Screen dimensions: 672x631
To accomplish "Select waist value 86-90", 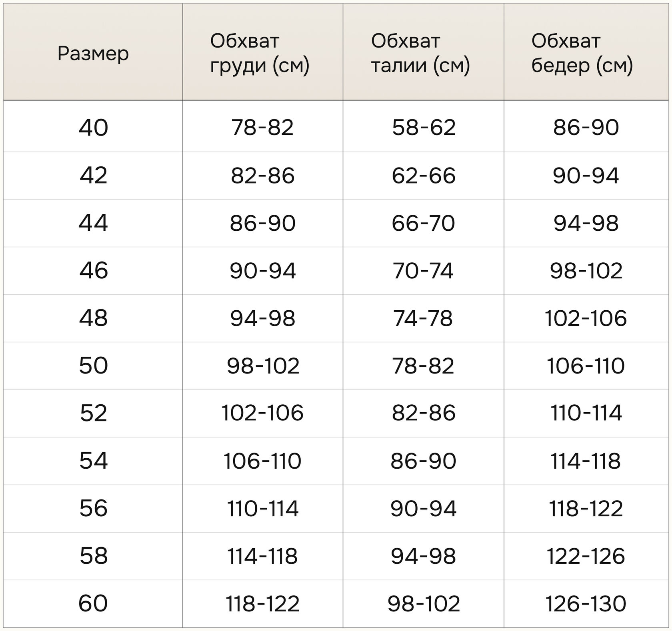I will 423,461.
